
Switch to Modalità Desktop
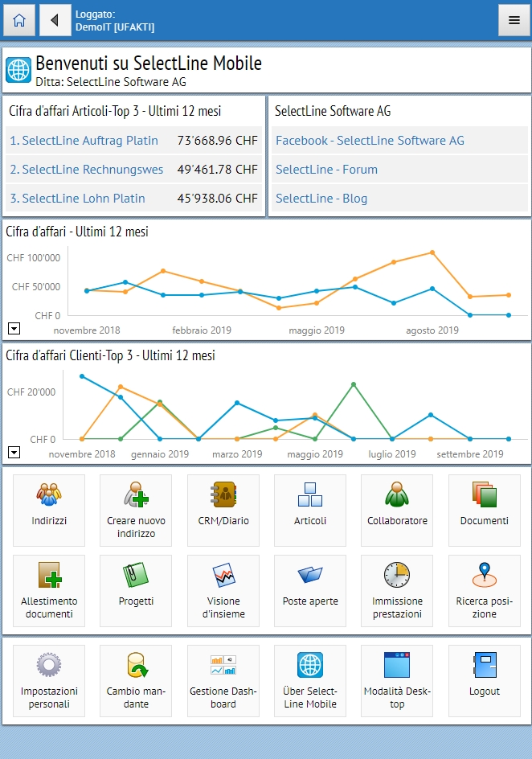coord(397,680)
